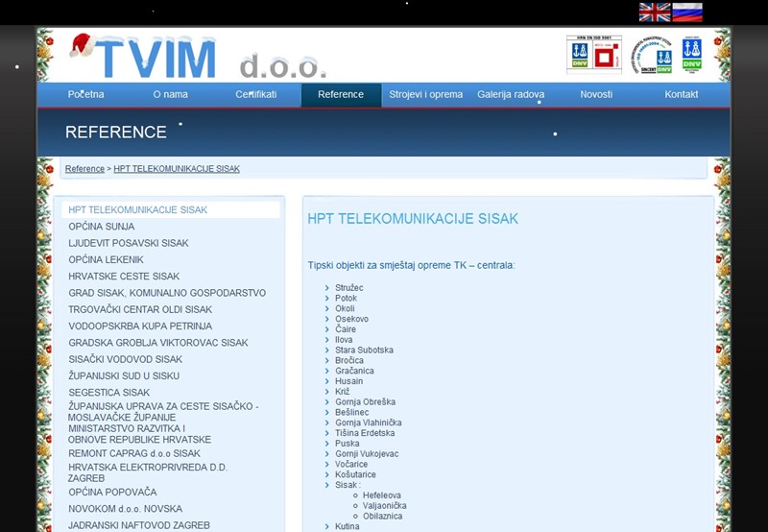
Task: Switch site language to Russian flag
Action: pos(687,12)
